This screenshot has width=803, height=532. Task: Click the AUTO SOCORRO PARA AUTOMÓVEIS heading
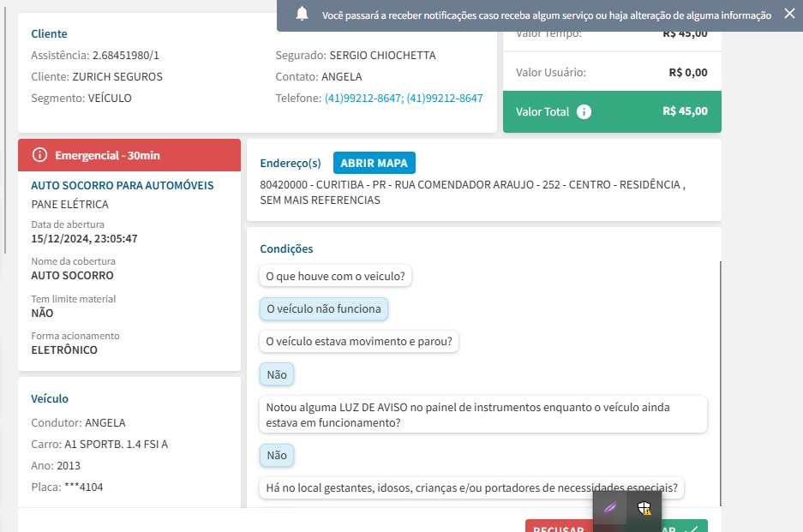(x=123, y=185)
